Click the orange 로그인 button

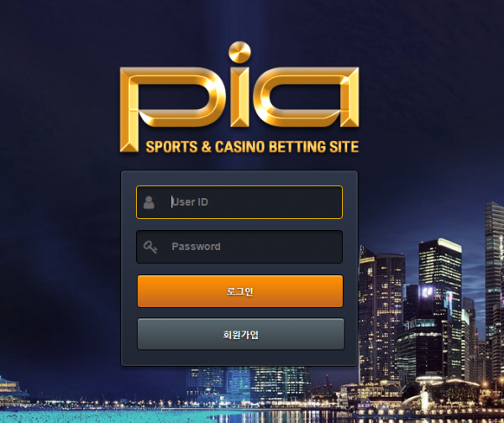point(240,291)
